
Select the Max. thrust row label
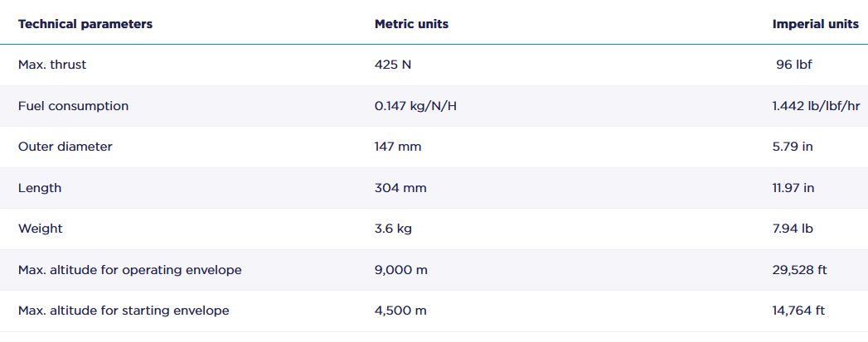coord(52,65)
